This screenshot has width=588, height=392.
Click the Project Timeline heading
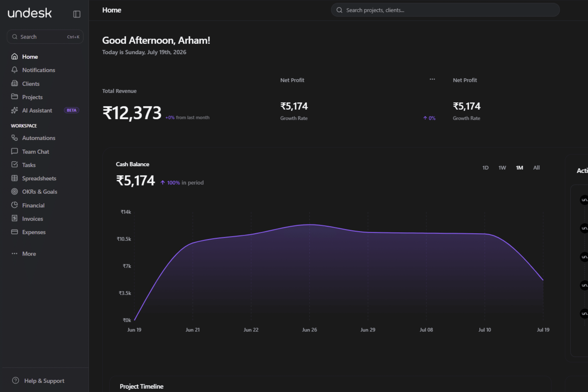(141, 386)
